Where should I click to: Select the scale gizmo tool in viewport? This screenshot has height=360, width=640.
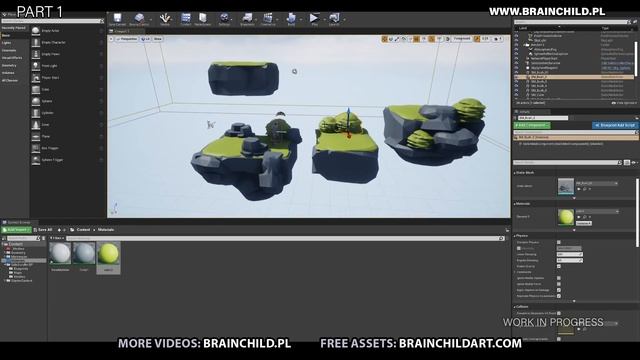click(x=397, y=39)
